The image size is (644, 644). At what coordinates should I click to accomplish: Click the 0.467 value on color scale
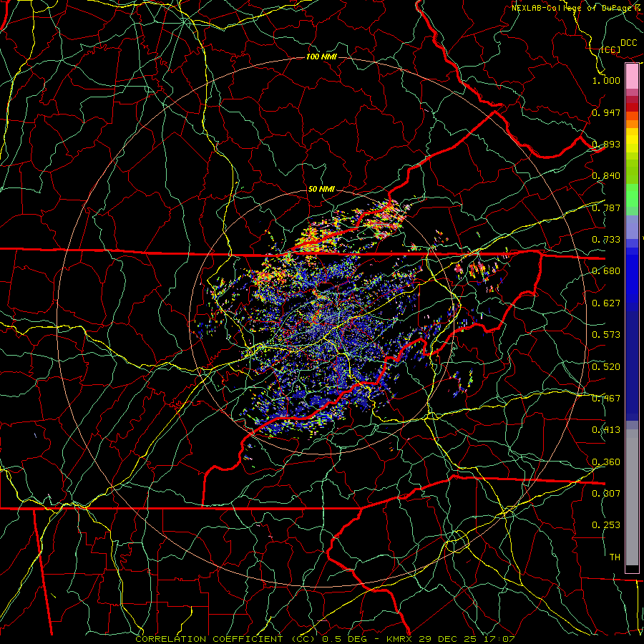(606, 399)
